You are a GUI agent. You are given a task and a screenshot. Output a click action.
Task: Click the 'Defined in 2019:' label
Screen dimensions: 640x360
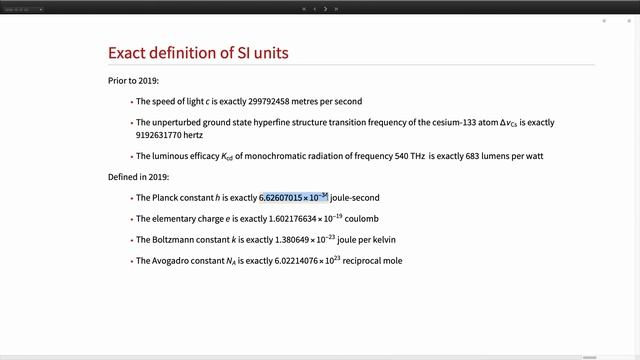(138, 177)
